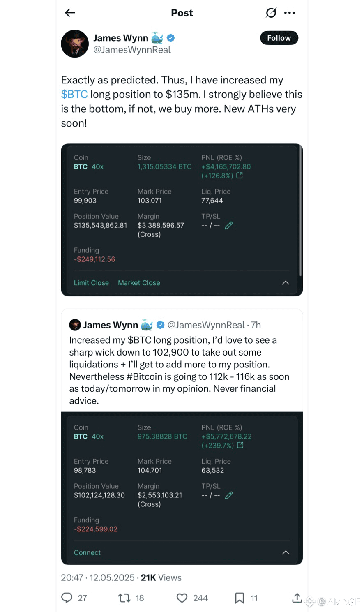The width and height of the screenshot is (364, 612).
Task: Collapse the quoted position panel chevron
Action: [286, 552]
